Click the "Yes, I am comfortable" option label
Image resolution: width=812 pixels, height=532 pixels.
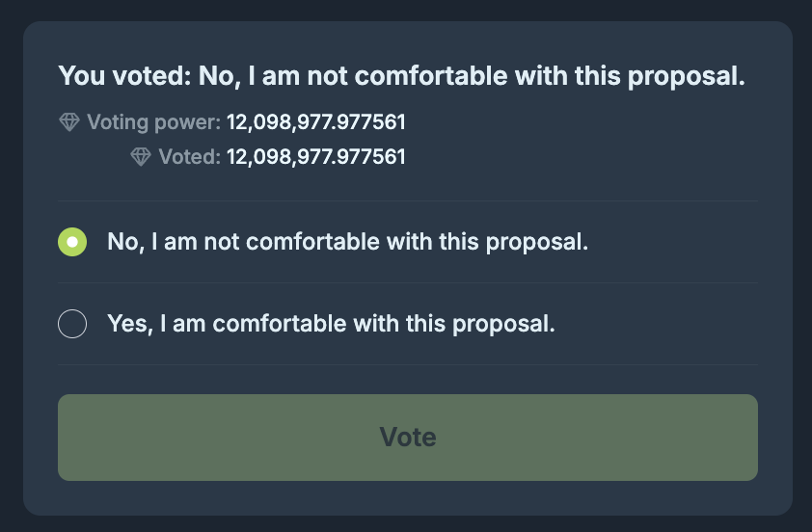[x=331, y=324]
